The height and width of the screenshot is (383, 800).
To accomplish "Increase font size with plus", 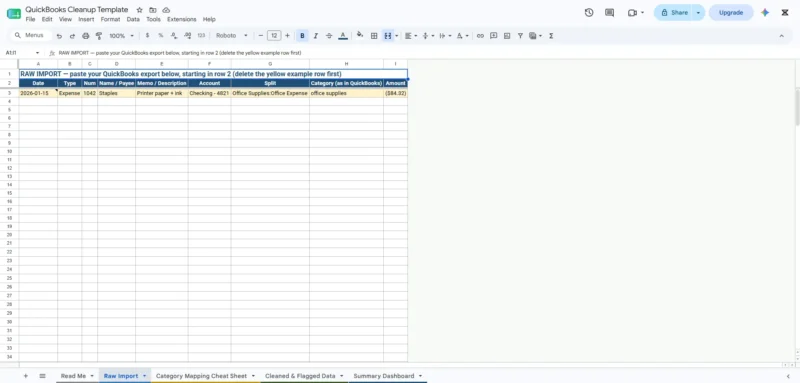I will [x=287, y=36].
